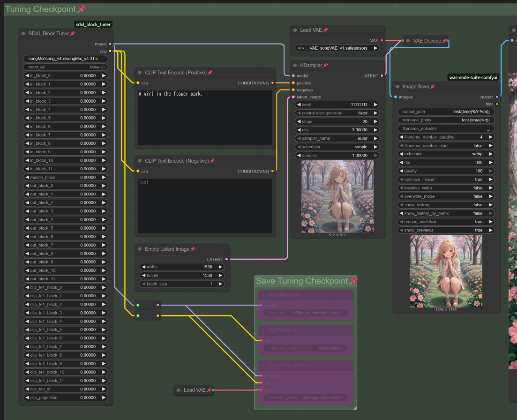Toggle show_history_by_prefix in Image Save
The height and width of the screenshot is (420, 517).
[x=446, y=213]
